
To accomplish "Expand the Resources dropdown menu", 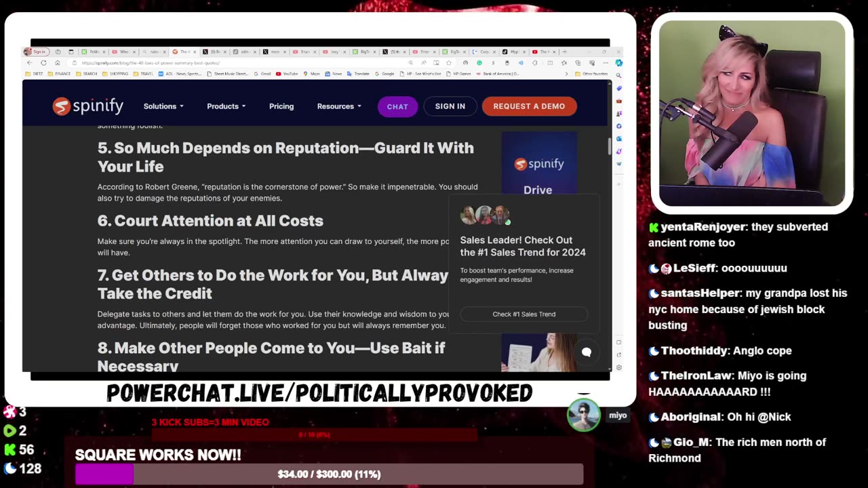I will [x=339, y=106].
